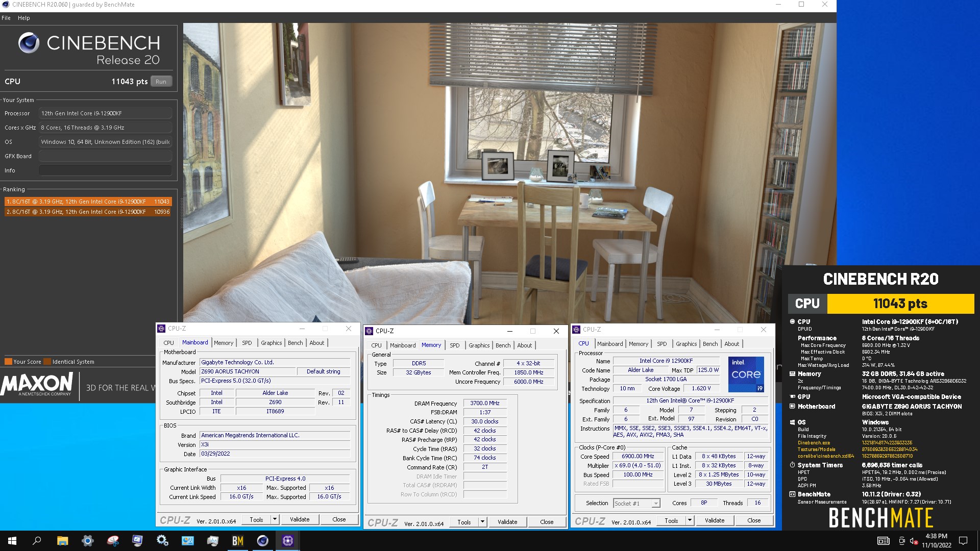Click the Core Voltage 1.620 V value
This screenshot has width=980, height=551.
701,388
